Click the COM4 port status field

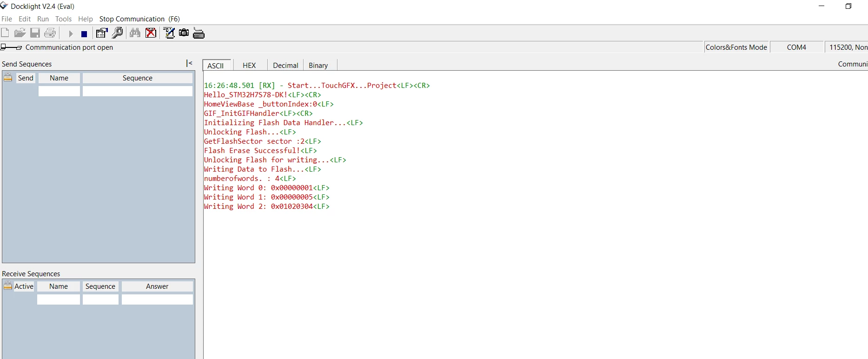click(x=796, y=47)
